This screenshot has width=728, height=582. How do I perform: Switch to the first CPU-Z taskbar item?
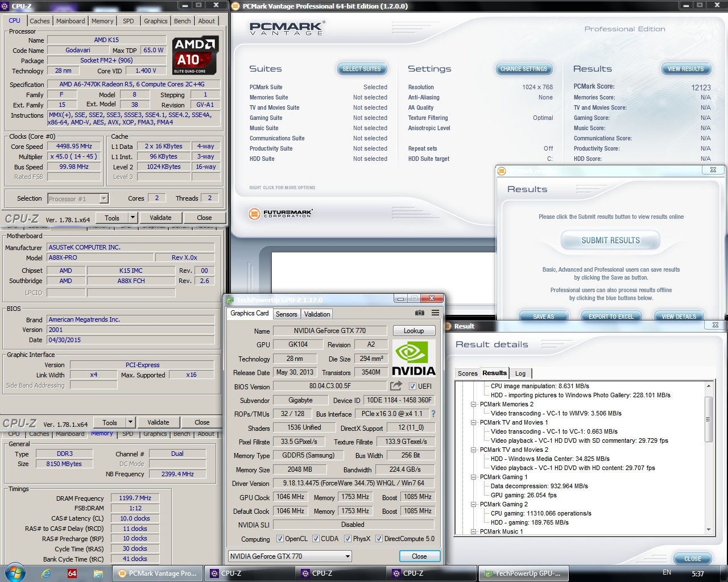248,573
